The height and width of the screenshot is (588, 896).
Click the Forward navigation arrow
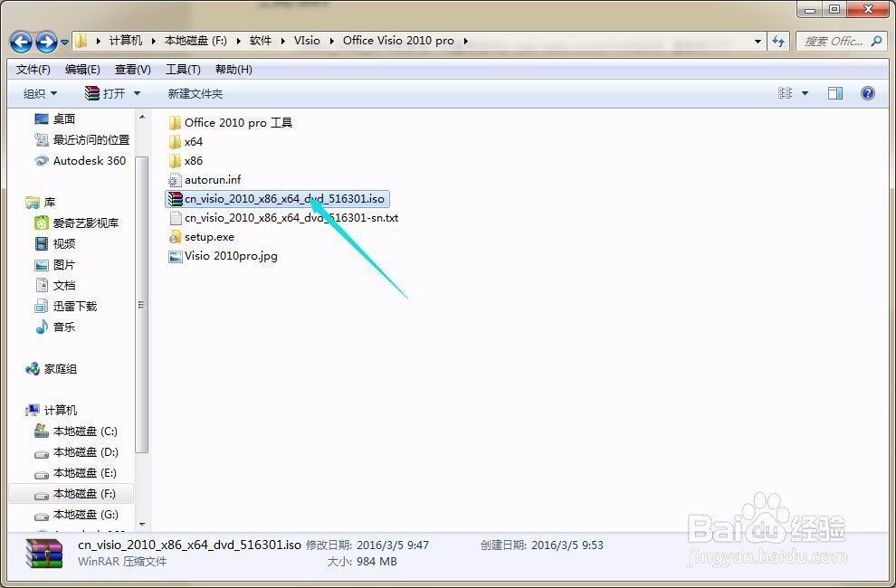click(x=46, y=42)
